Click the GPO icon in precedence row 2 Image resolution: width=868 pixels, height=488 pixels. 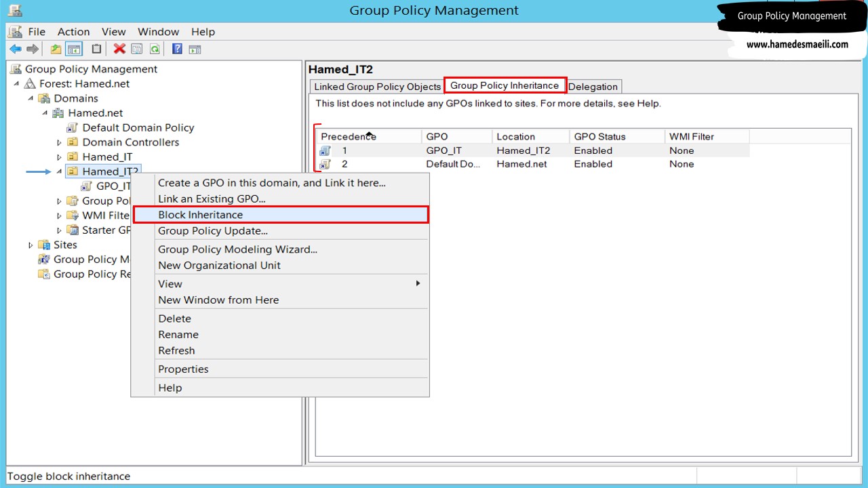pos(325,164)
